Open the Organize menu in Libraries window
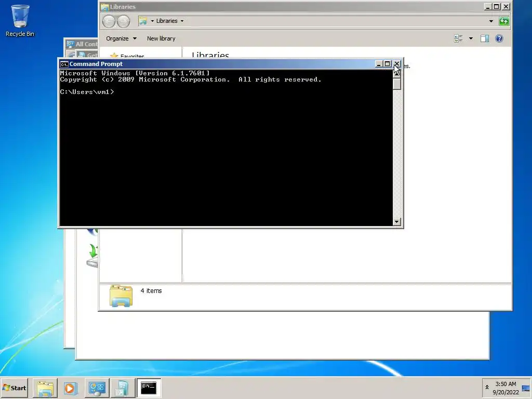 pyautogui.click(x=121, y=38)
